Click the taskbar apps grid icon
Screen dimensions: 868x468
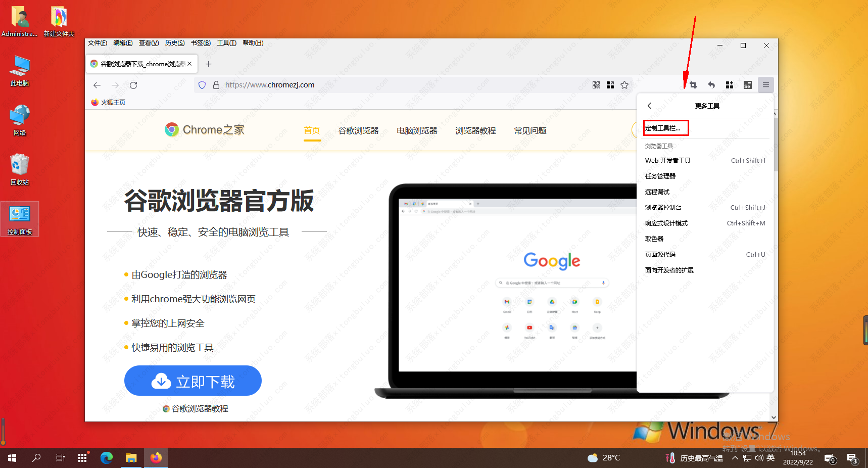82,458
